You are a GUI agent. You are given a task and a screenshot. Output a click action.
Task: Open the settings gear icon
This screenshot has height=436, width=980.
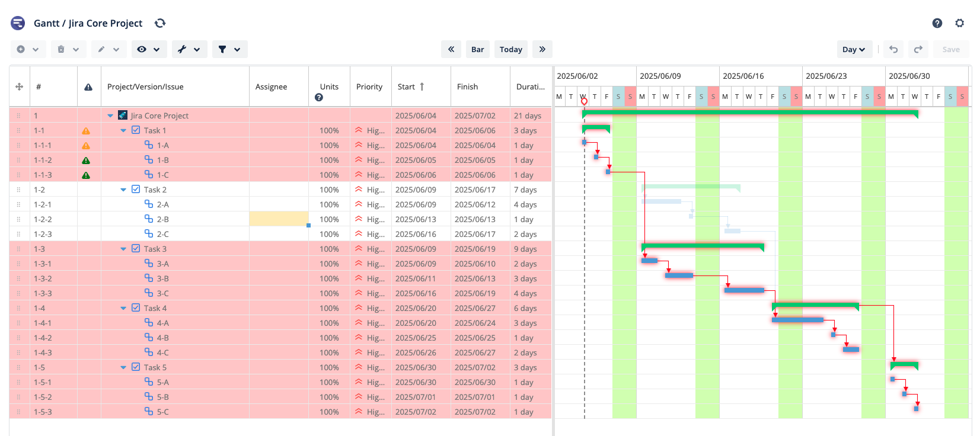(x=959, y=23)
